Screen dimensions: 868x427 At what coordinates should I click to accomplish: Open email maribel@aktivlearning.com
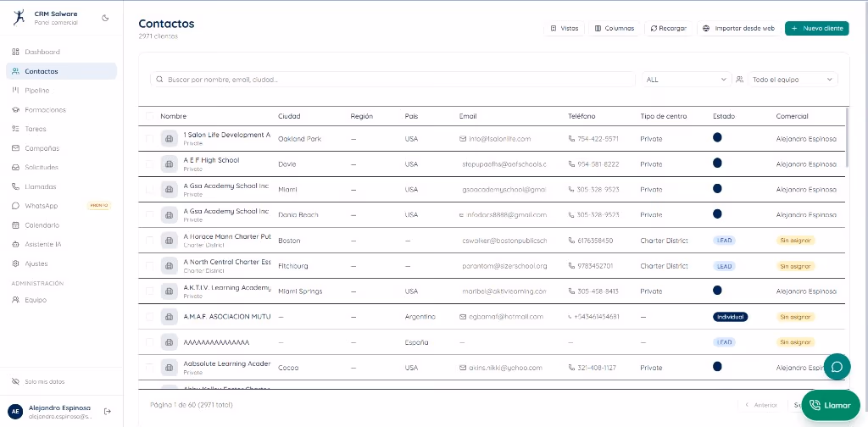[504, 291]
